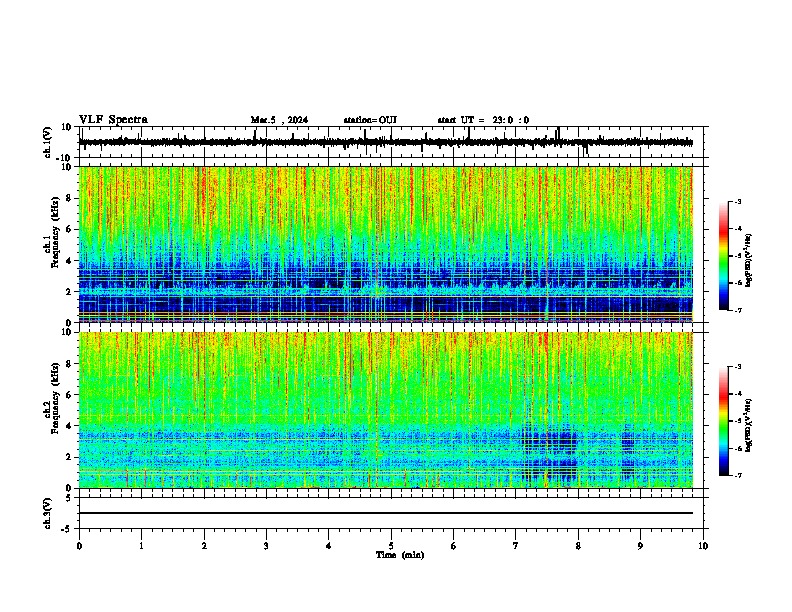The width and height of the screenshot is (792, 612).
Task: Click the "8" tick on ch.2 frequency axis
Action: (69, 364)
